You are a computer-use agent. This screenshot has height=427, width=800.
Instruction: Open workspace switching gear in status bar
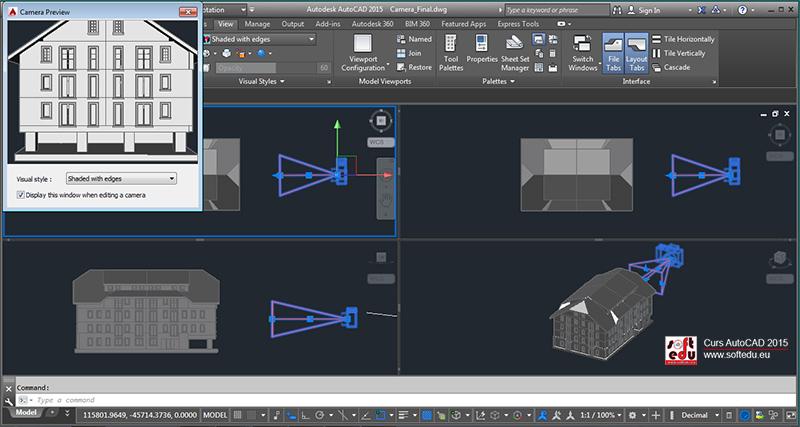(633, 415)
